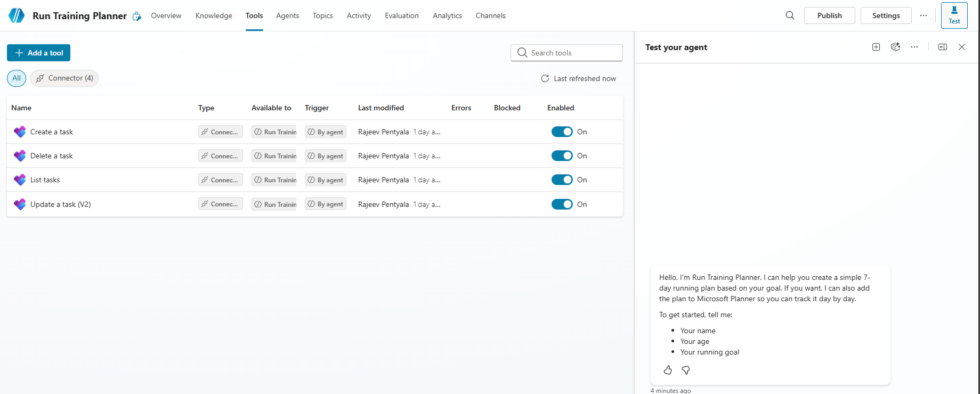Click the search magnifier inside Search tools
This screenshot has height=394, width=980.
pyautogui.click(x=522, y=53)
